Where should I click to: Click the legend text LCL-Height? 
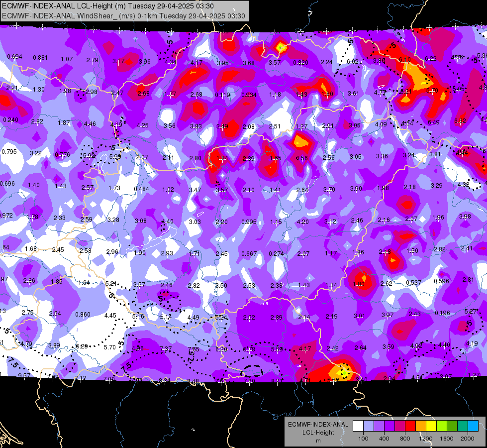coord(318,433)
